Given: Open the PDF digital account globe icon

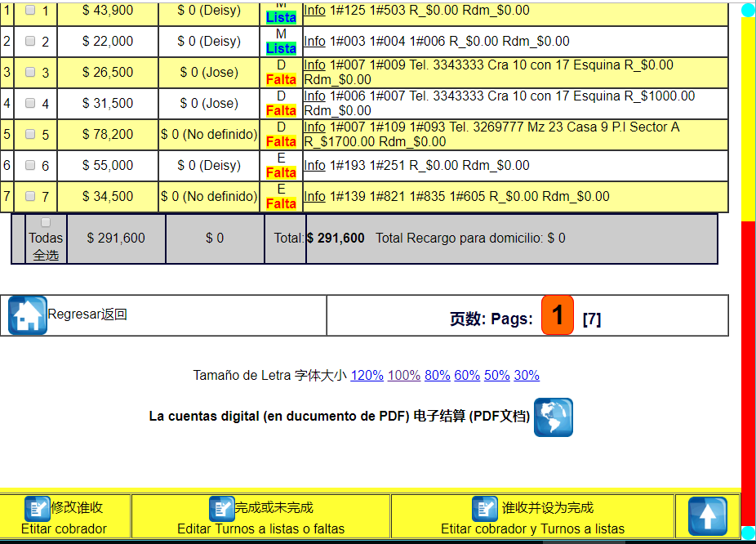Looking at the screenshot, I should 554,417.
